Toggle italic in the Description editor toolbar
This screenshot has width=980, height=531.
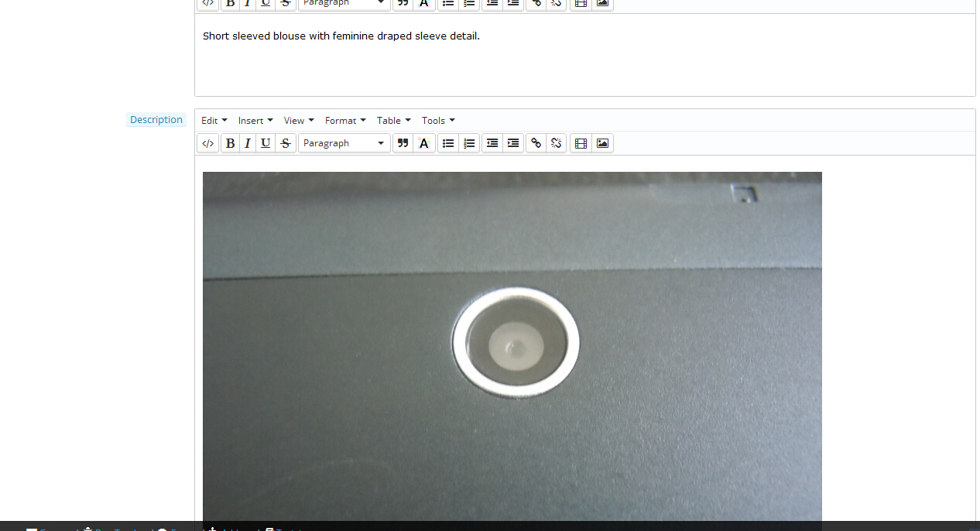(248, 143)
